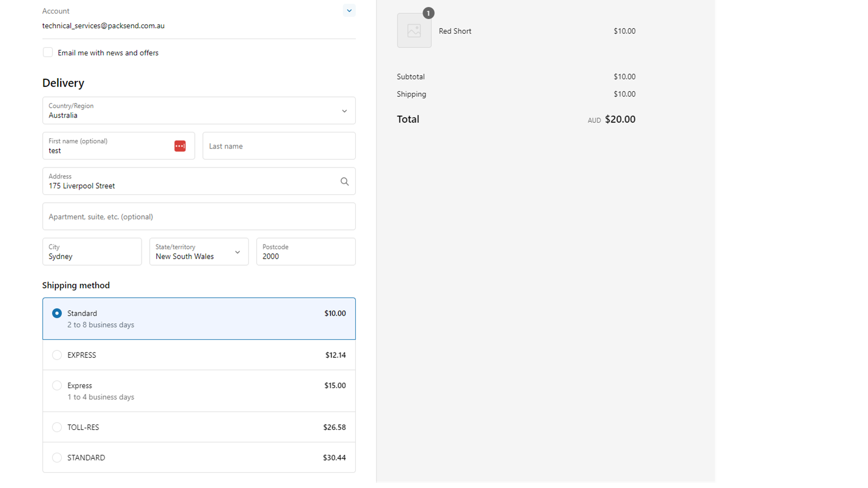
Task: Click the technical_services@packsend.com.au email link
Action: 103,25
